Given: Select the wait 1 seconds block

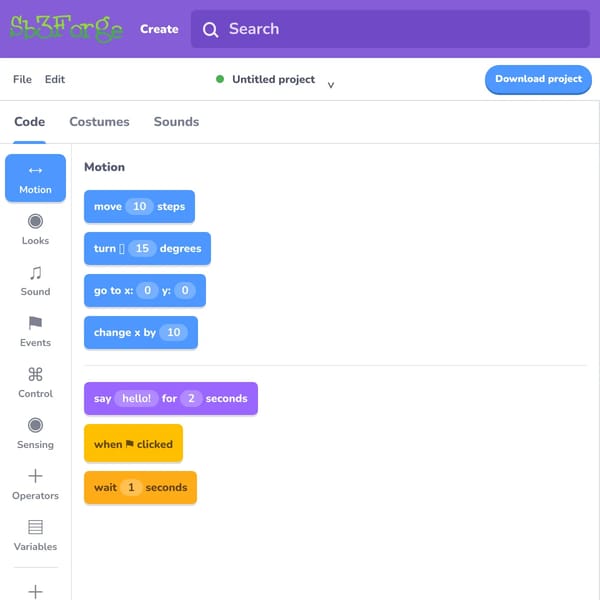Looking at the screenshot, I should 140,487.
